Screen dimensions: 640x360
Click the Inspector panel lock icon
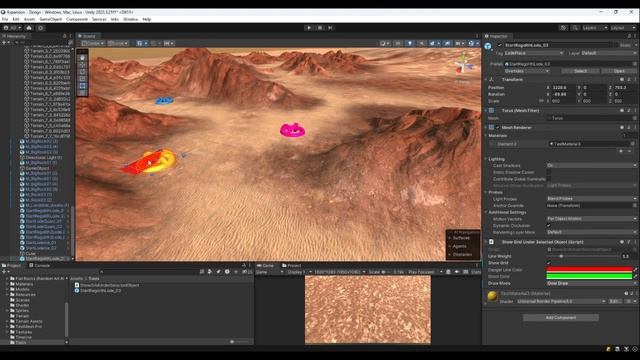(x=629, y=36)
